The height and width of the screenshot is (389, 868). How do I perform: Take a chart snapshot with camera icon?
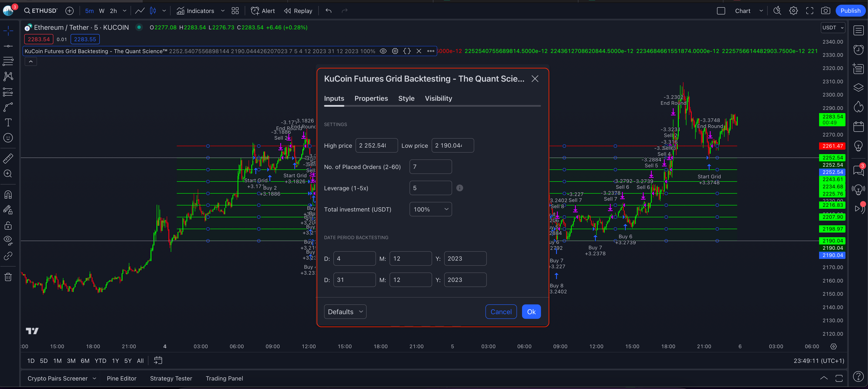click(x=825, y=11)
